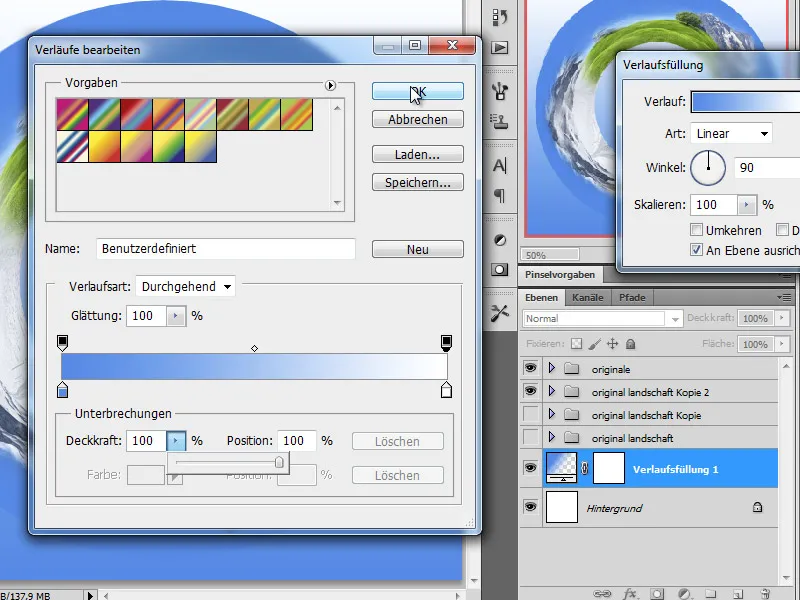Open the Skalieren slider arrow
Viewport: 800px width, 600px height.
pos(746,205)
